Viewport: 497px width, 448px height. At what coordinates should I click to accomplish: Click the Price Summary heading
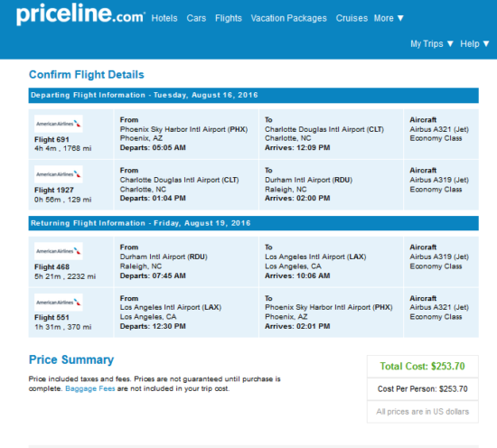(x=71, y=359)
